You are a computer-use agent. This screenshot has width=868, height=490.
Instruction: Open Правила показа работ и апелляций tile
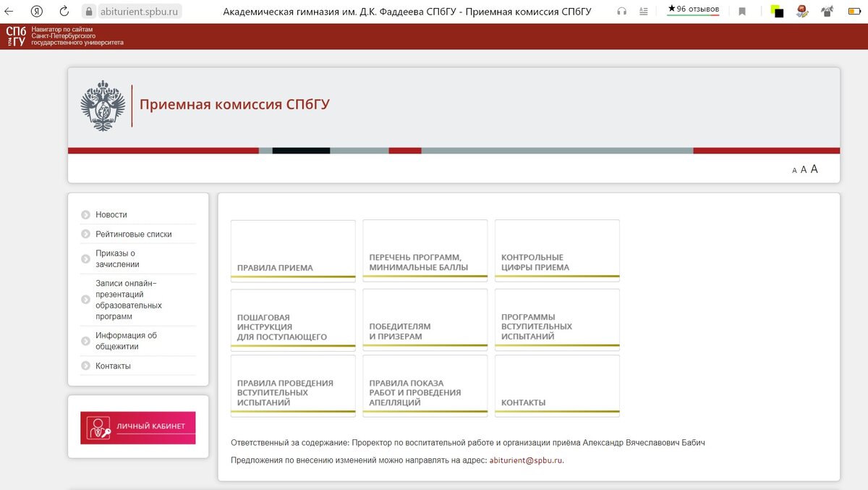pyautogui.click(x=425, y=386)
